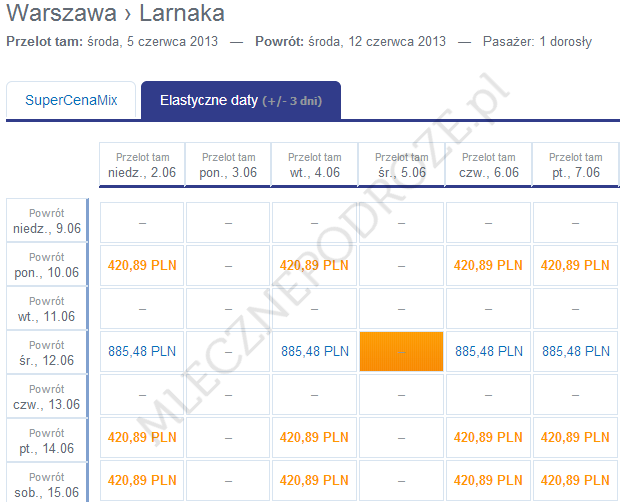Select 885,48 PLN for departure niedz. 2.06, return śr. 12.06
This screenshot has width=620, height=502.
(142, 351)
